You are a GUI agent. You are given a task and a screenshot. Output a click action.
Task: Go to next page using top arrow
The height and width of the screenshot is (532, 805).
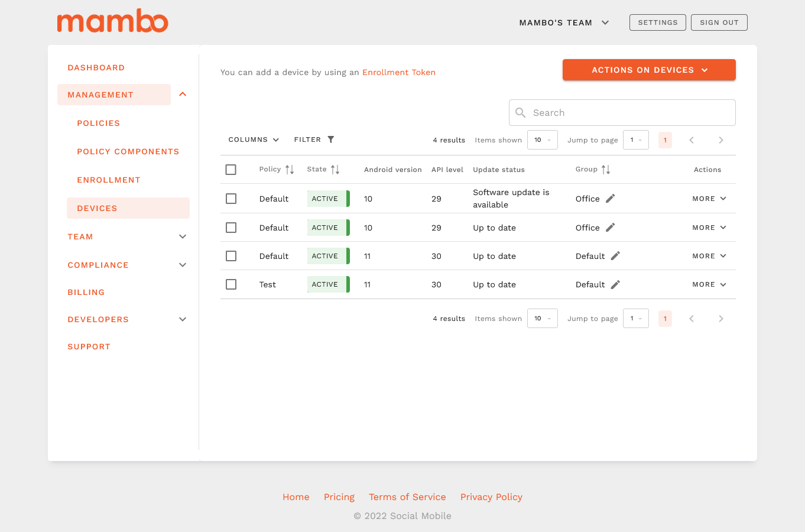coord(720,140)
